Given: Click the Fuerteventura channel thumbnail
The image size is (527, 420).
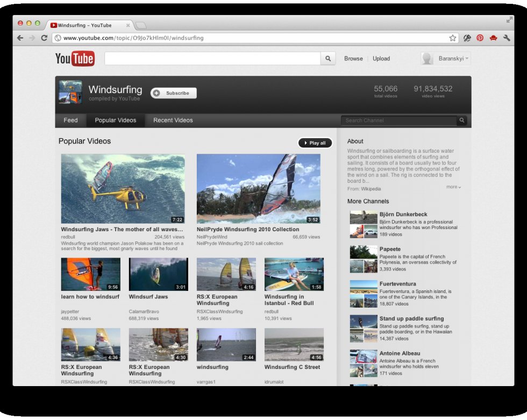Looking at the screenshot, I should pos(364,294).
